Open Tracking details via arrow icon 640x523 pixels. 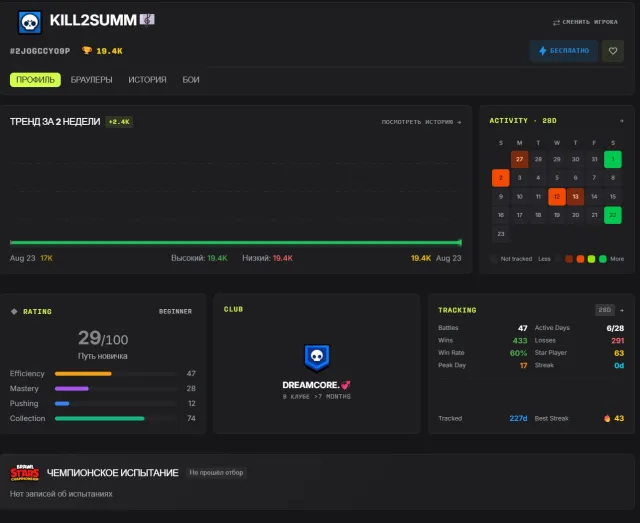622,310
